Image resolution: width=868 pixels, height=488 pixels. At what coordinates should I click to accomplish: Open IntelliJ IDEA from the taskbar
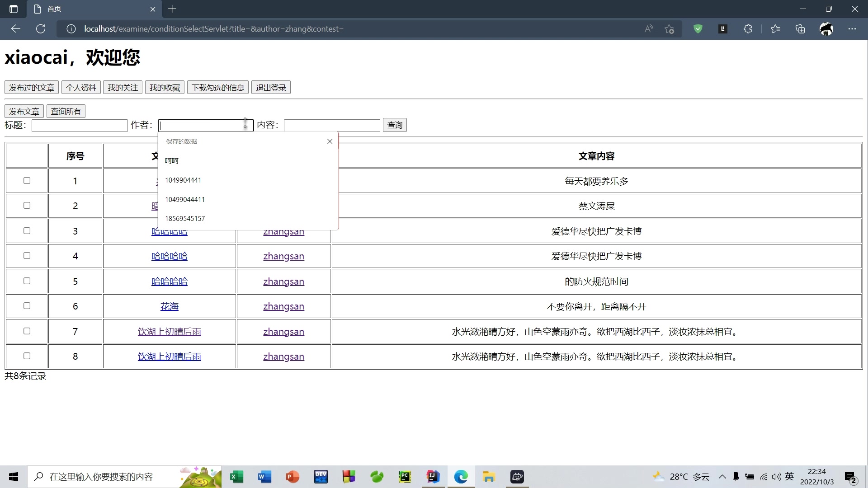433,477
